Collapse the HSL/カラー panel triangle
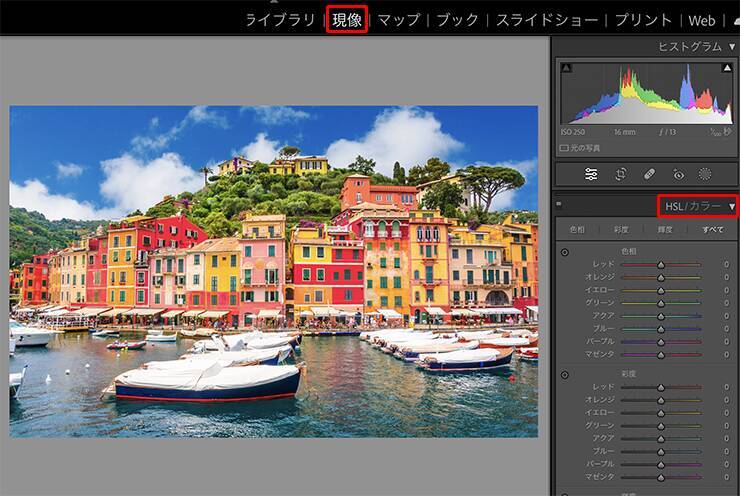This screenshot has height=496, width=740. point(732,207)
